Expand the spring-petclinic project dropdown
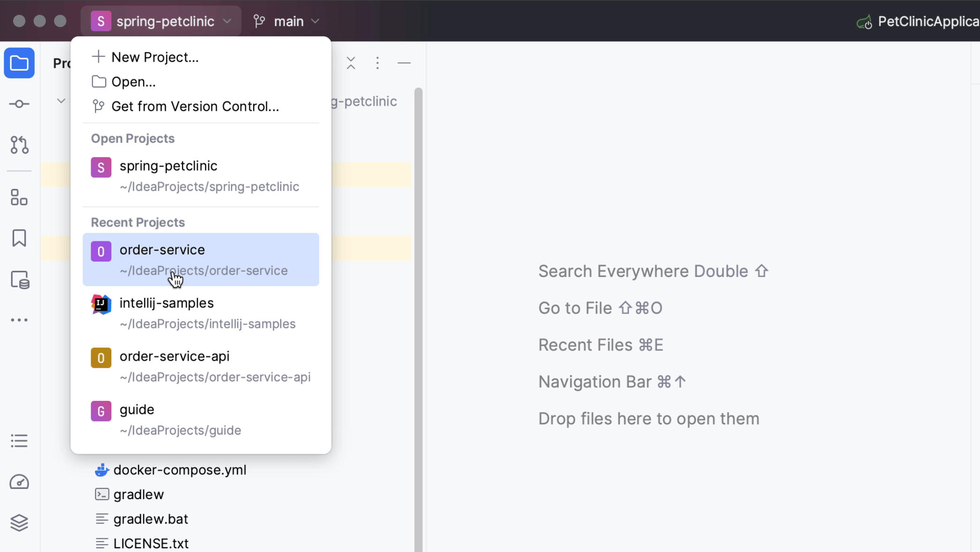This screenshot has height=552, width=980. [161, 21]
